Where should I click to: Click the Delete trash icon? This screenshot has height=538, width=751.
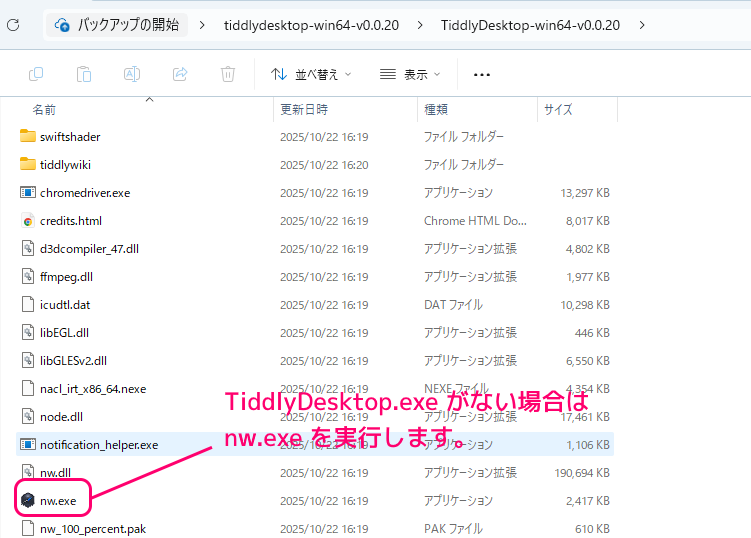[228, 74]
